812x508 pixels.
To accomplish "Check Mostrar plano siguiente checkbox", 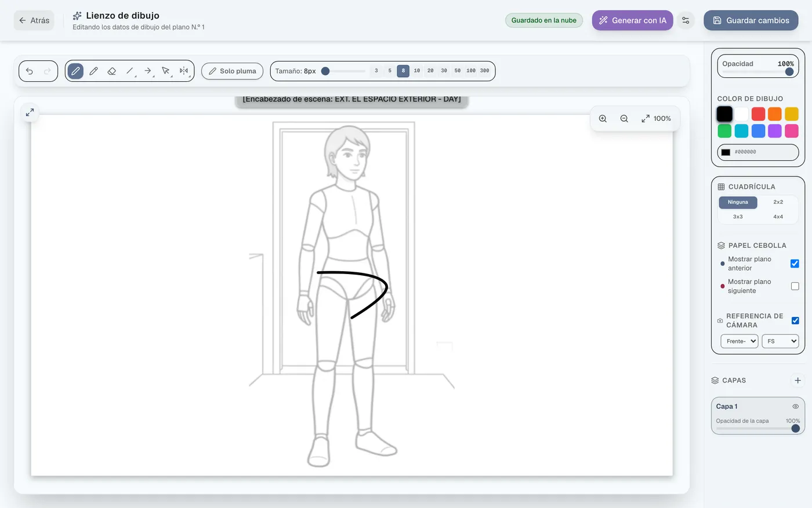I will pos(795,286).
